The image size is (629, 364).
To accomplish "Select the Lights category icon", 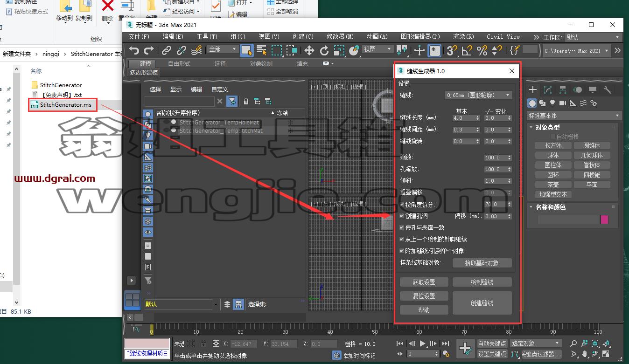I will (552, 103).
